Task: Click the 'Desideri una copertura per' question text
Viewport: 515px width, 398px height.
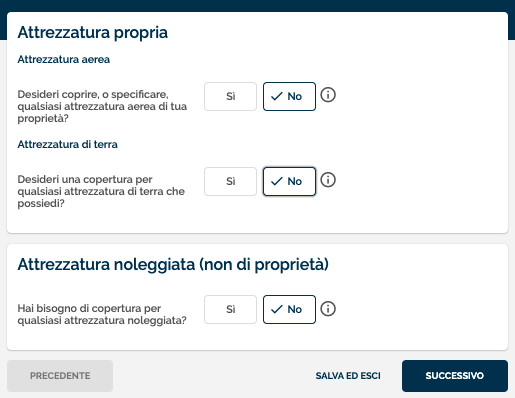Action: coord(101,191)
